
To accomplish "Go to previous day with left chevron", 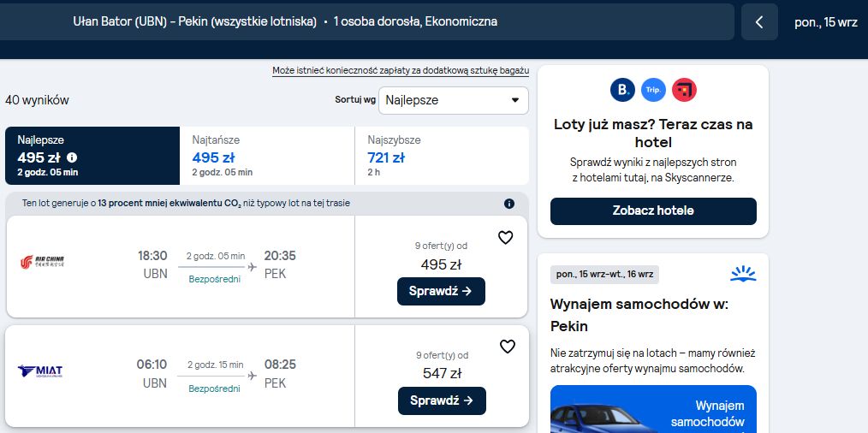I will click(759, 22).
